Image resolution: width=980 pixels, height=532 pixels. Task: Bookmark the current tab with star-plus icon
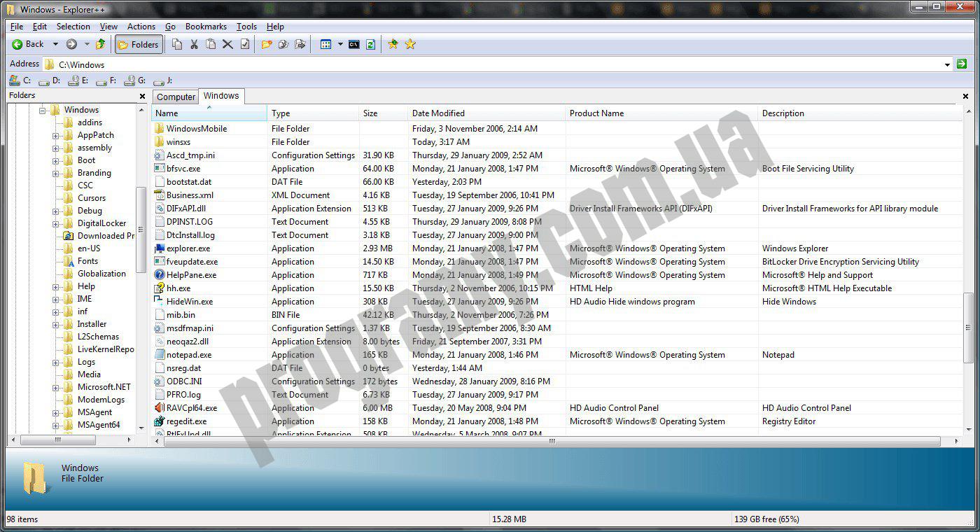(393, 44)
